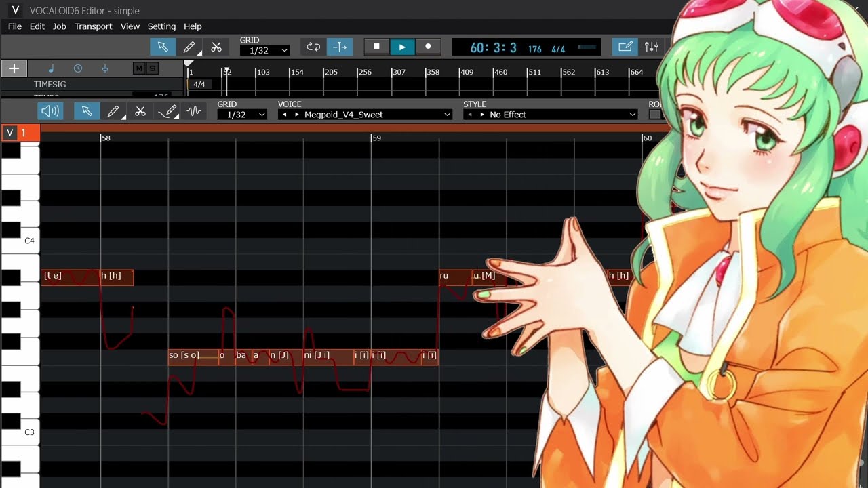Open the top GRID 1/32 dropdown
This screenshot has width=868, height=488.
pyautogui.click(x=265, y=50)
